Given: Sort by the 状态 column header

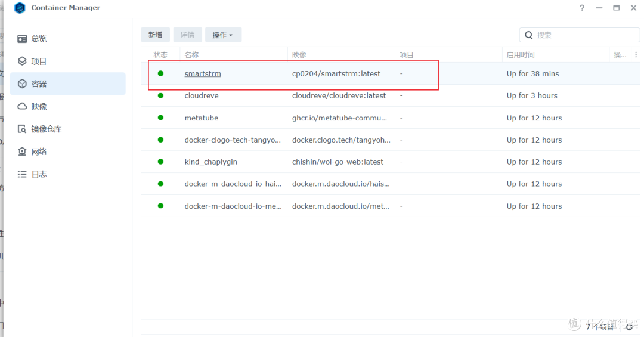Looking at the screenshot, I should coord(160,55).
